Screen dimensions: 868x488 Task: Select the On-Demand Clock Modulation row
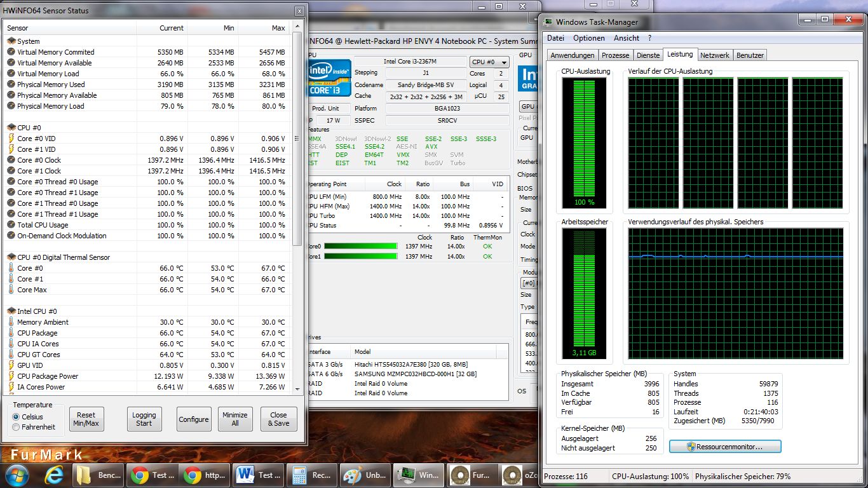pyautogui.click(x=147, y=236)
